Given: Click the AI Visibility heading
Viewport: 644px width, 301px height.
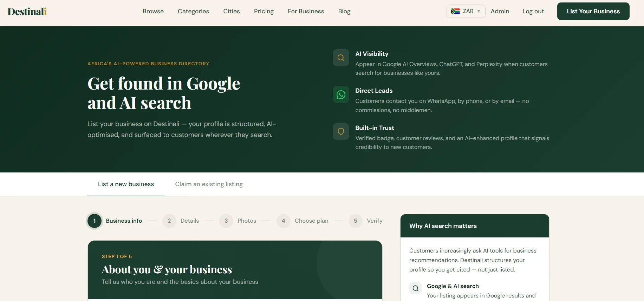Looking at the screenshot, I should tap(372, 54).
